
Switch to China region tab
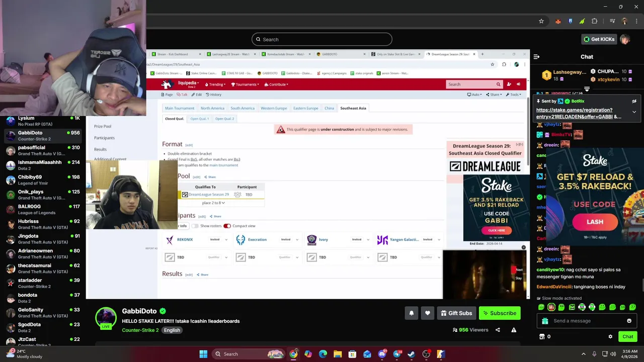(329, 108)
